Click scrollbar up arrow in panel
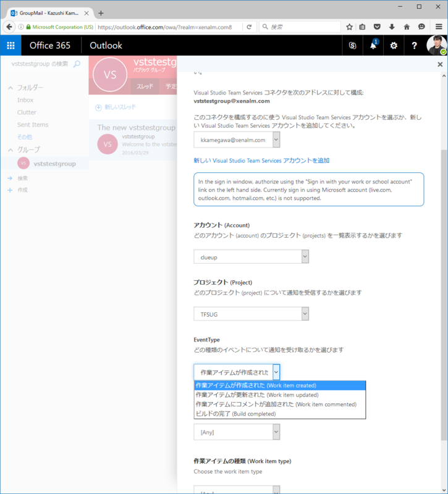Viewport: 448px width, 494px height. click(x=444, y=76)
